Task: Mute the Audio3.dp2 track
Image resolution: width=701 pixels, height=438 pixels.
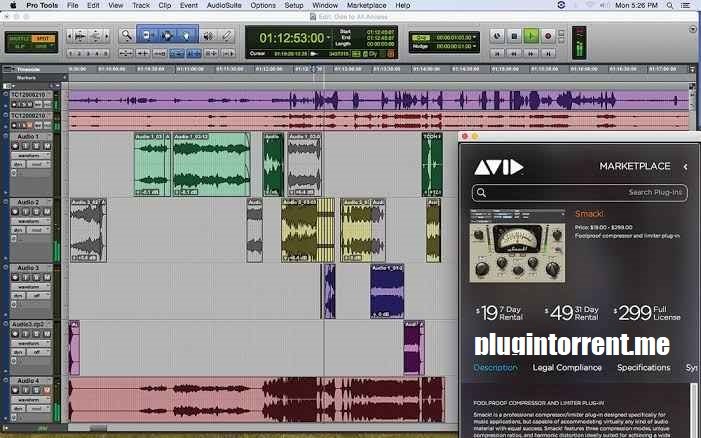Action: 47,334
